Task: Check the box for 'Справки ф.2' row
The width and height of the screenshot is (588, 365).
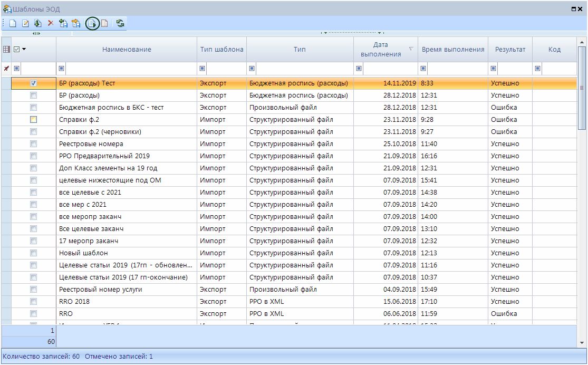Action: pyautogui.click(x=33, y=120)
